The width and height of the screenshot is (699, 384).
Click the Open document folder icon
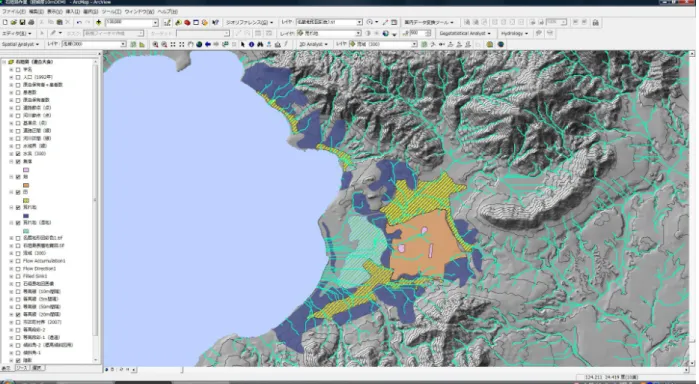point(14,22)
